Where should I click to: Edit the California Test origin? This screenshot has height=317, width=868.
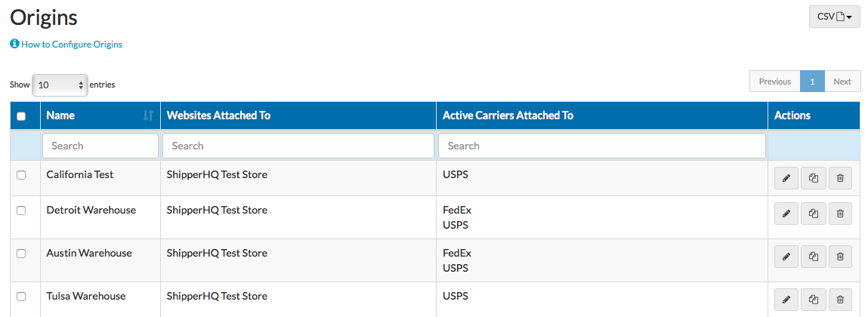(786, 178)
